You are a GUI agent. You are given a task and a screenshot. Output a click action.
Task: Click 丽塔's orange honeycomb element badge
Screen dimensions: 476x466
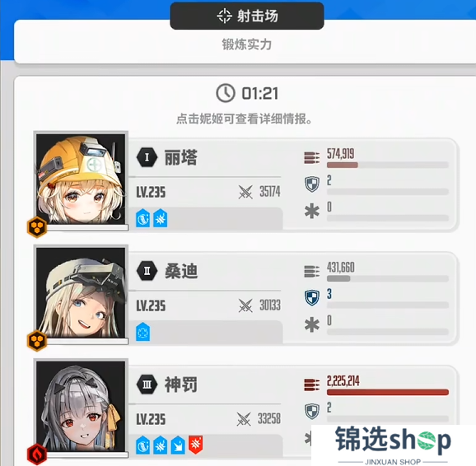tap(37, 227)
